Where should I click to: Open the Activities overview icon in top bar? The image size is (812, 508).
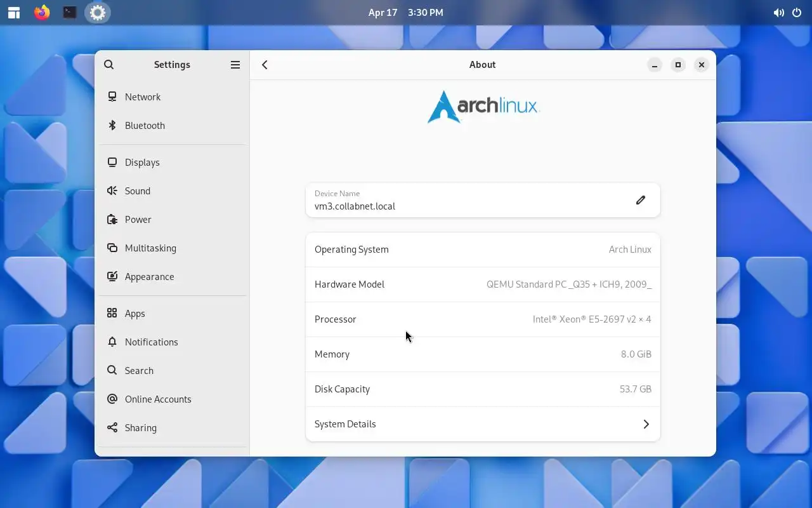(14, 13)
